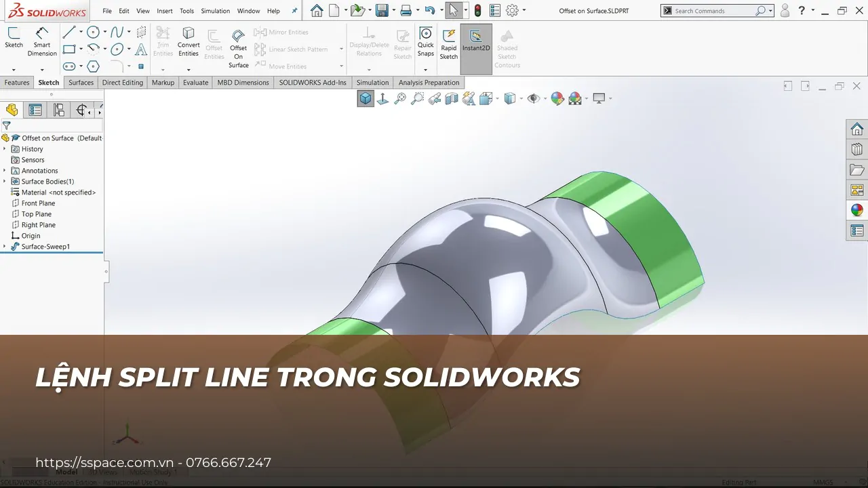This screenshot has height=488, width=868.
Task: Pin the menu bar with pushpin
Action: click(x=294, y=11)
